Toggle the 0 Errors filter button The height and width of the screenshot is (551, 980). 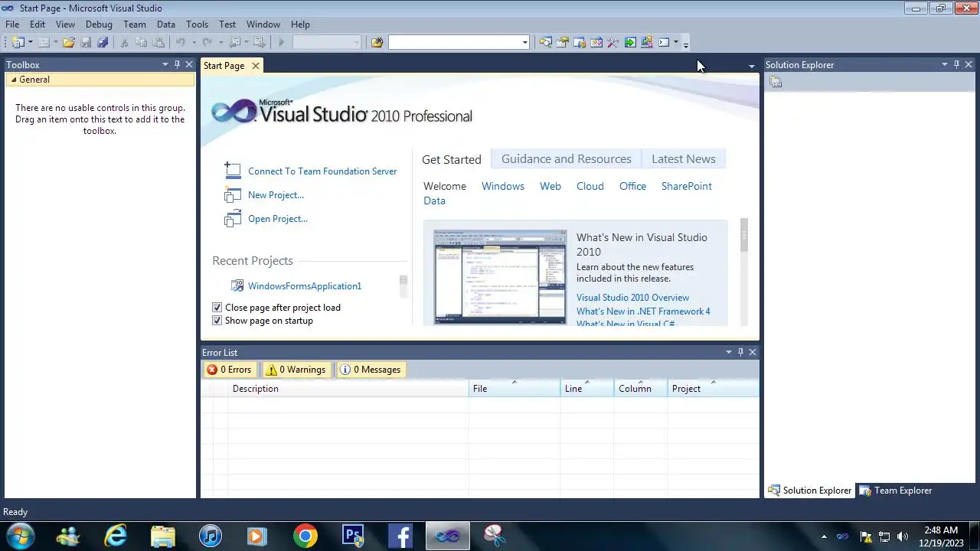point(229,370)
